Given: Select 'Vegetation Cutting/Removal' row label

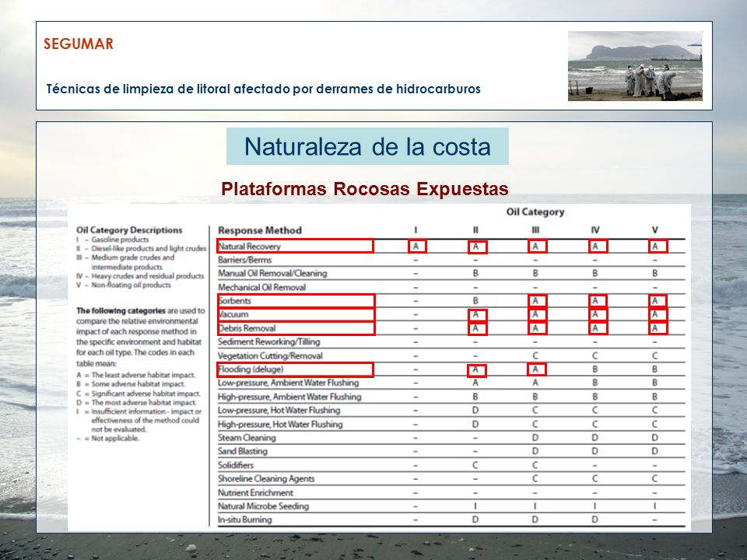Looking at the screenshot, I should pos(270,355).
